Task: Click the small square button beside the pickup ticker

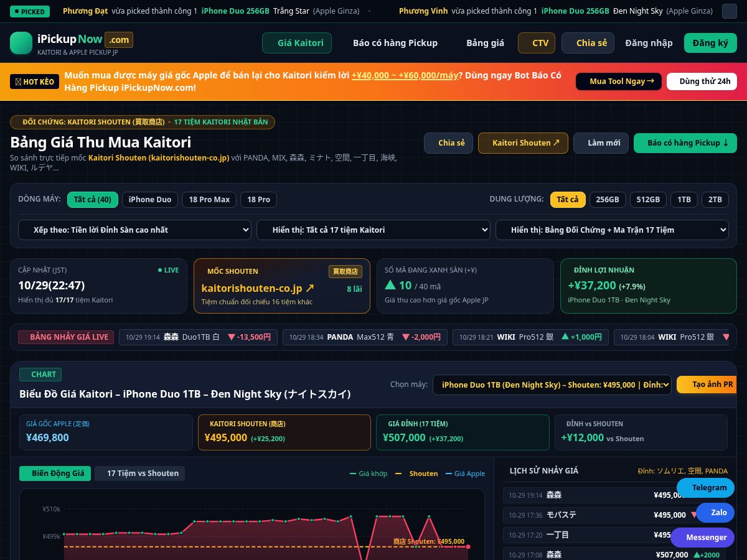Action: point(729,11)
